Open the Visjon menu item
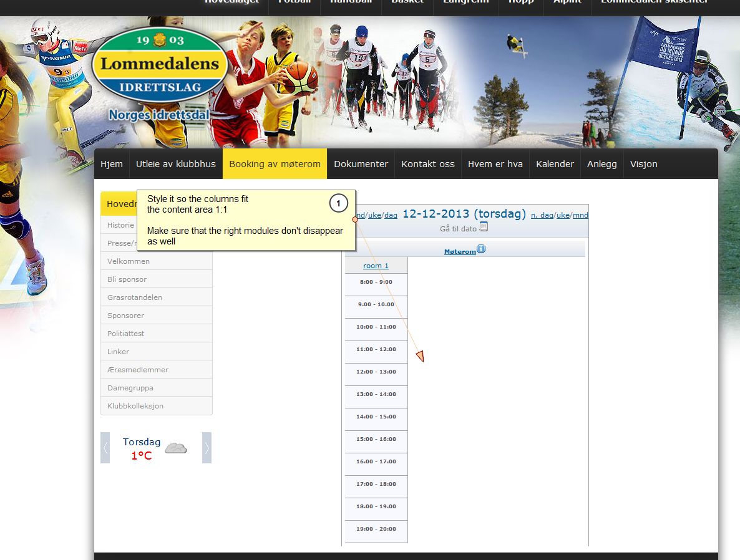The width and height of the screenshot is (740, 560). (643, 164)
